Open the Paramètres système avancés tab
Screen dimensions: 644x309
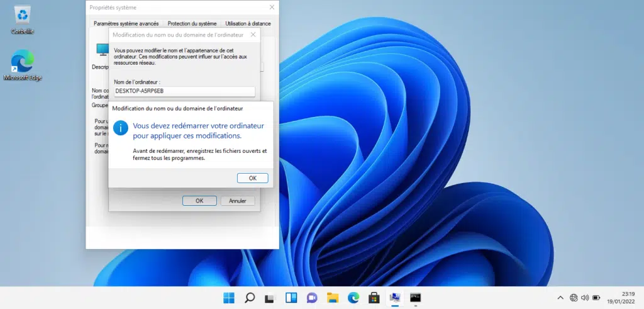pyautogui.click(x=126, y=23)
